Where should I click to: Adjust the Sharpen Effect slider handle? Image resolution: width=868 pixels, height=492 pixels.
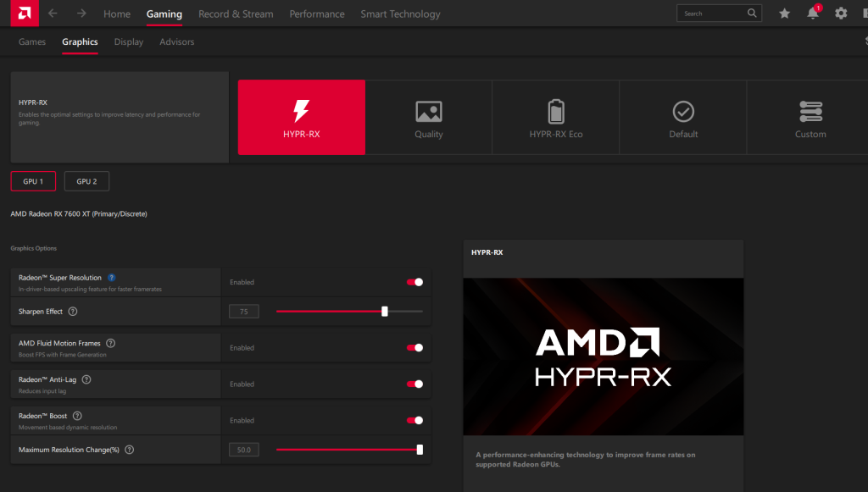pyautogui.click(x=385, y=312)
